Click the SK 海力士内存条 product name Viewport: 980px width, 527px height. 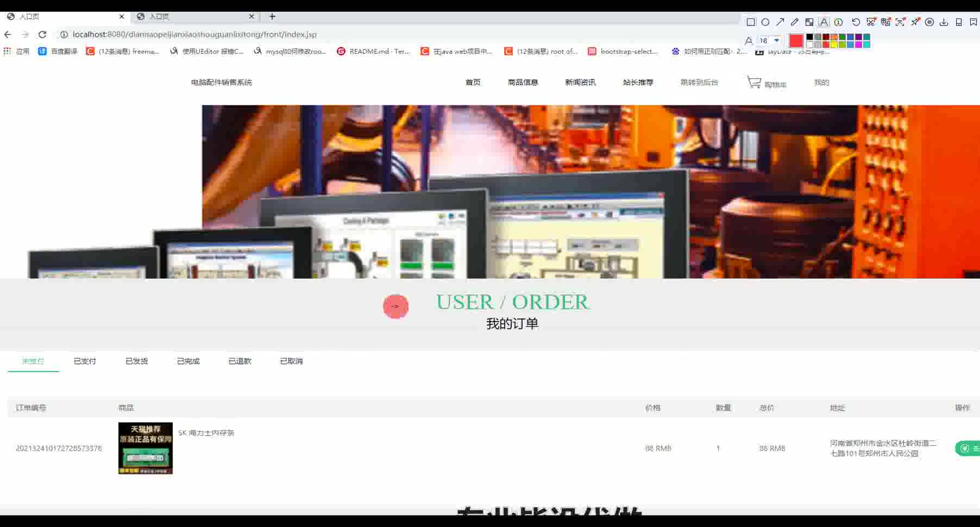(x=206, y=433)
